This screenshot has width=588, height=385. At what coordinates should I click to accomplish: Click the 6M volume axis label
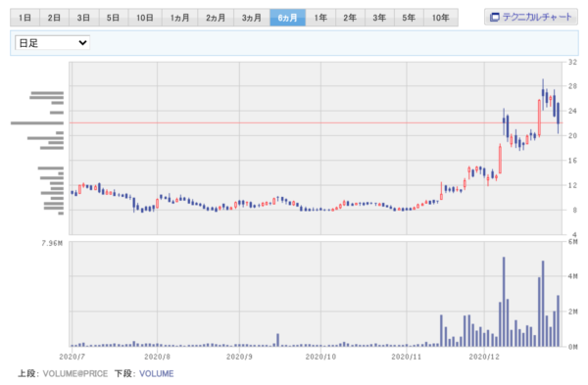tap(573, 242)
